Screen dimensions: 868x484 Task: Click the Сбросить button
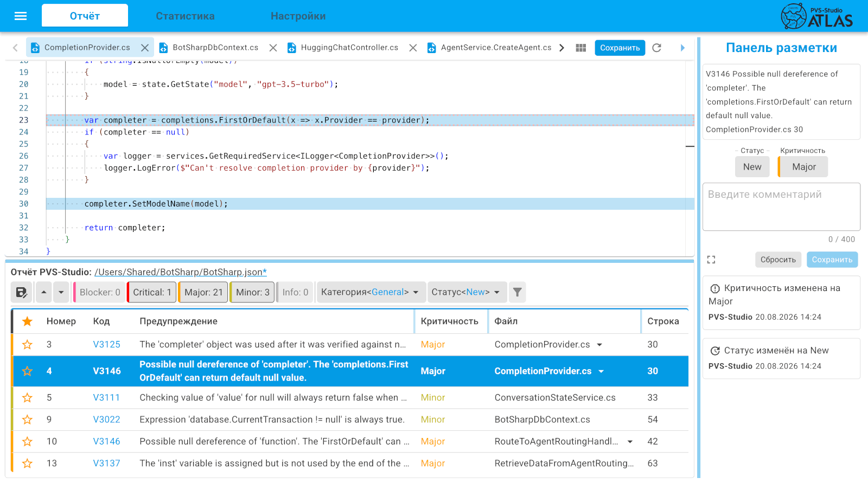(778, 260)
